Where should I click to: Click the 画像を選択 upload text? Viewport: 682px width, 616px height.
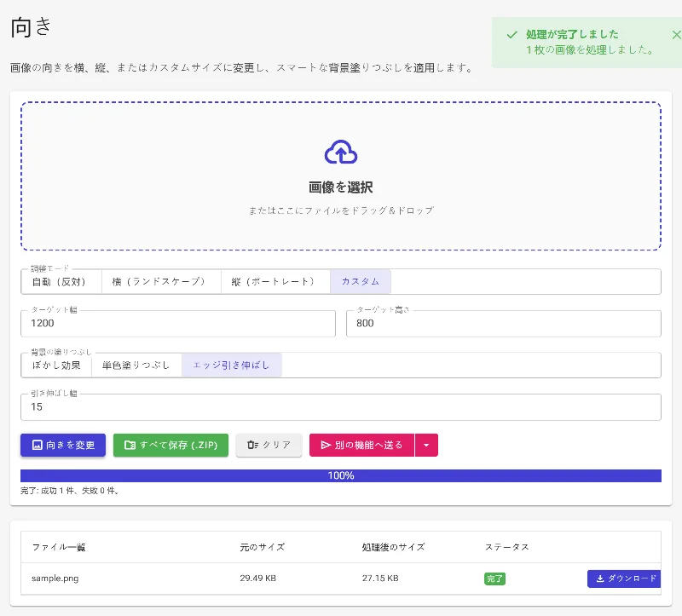pyautogui.click(x=341, y=187)
